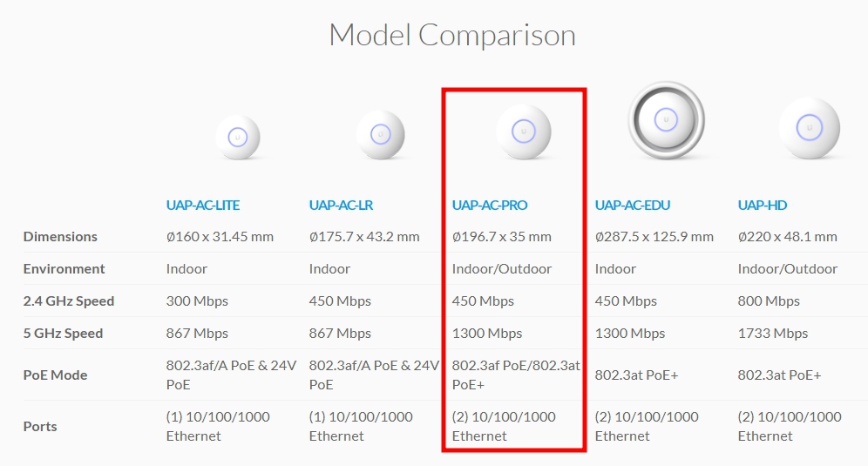Click the UAP-AC-LITE access point image

238,138
